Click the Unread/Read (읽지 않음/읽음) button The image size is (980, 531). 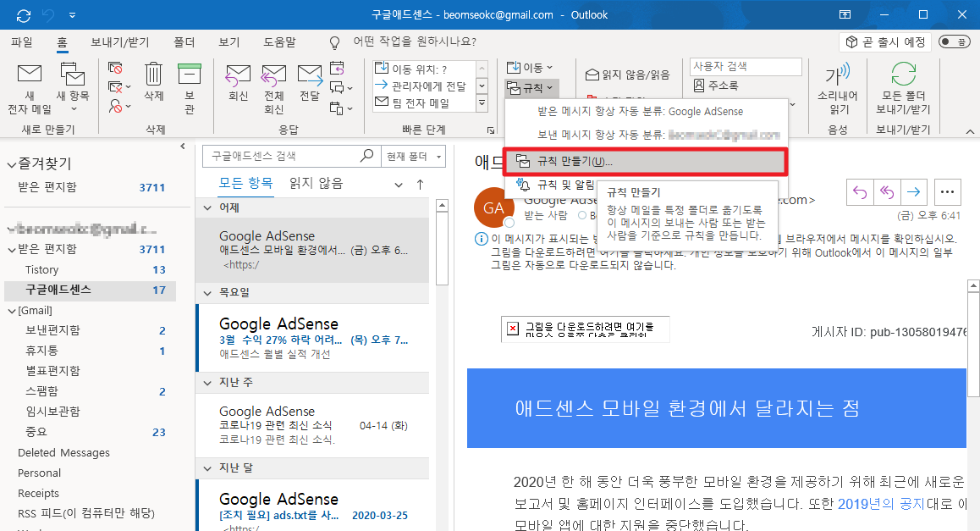pos(627,75)
